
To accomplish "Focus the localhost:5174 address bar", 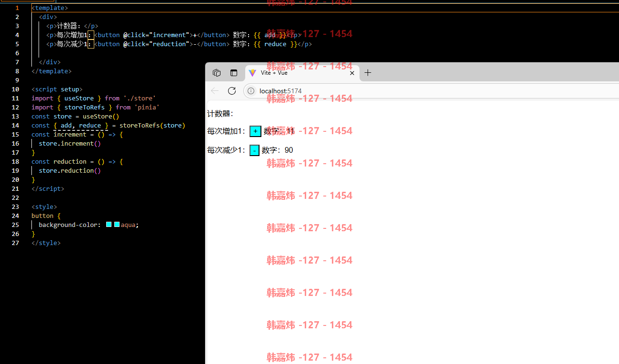I will (x=431, y=91).
